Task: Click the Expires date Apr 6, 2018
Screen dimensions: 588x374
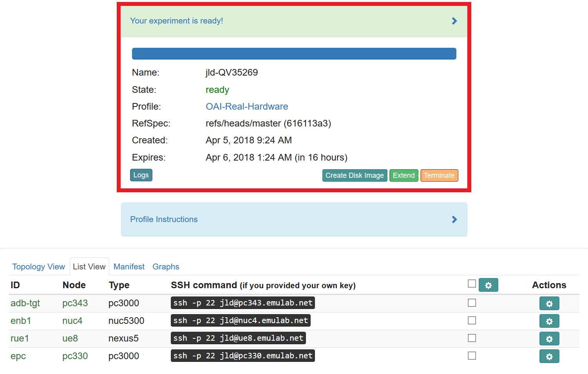Action: point(277,157)
